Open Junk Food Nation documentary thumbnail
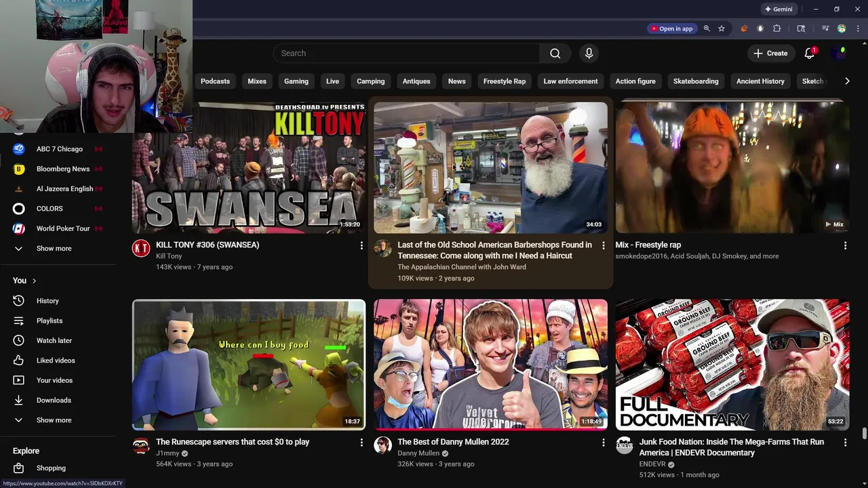 tap(732, 365)
